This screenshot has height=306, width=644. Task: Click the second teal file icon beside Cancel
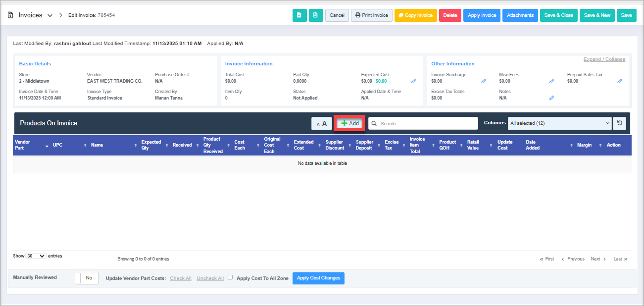[x=316, y=15]
